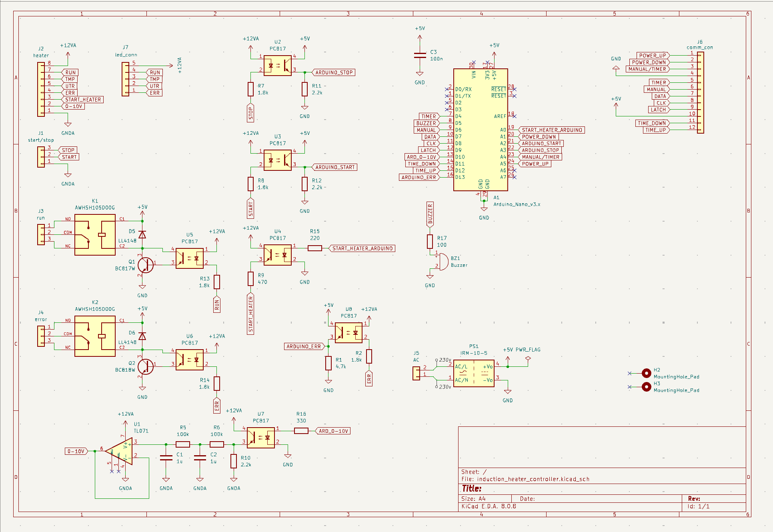
Task: Click resistor R13 symbol
Action: coord(217,282)
